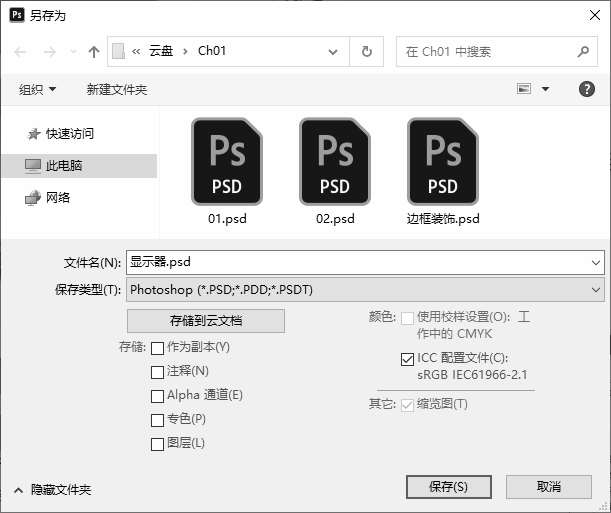Toggle 缩览图 checkbox
Viewport: 611px width, 513px height.
click(408, 405)
